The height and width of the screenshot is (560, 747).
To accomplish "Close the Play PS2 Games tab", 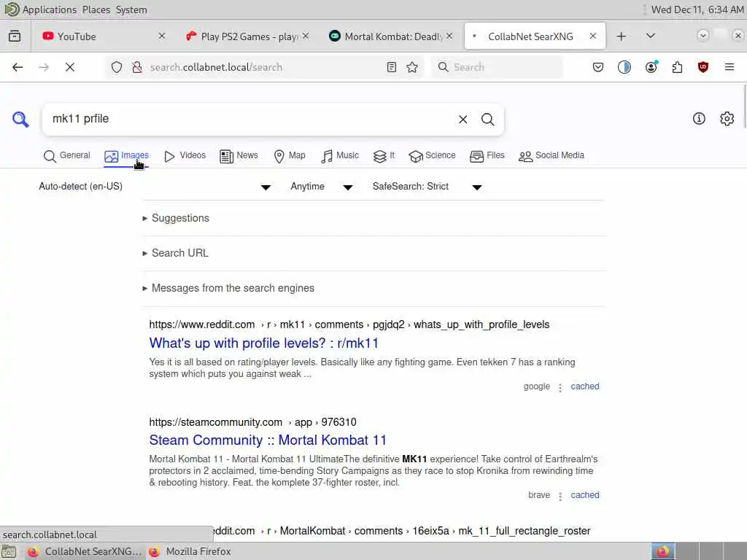I will (x=306, y=36).
